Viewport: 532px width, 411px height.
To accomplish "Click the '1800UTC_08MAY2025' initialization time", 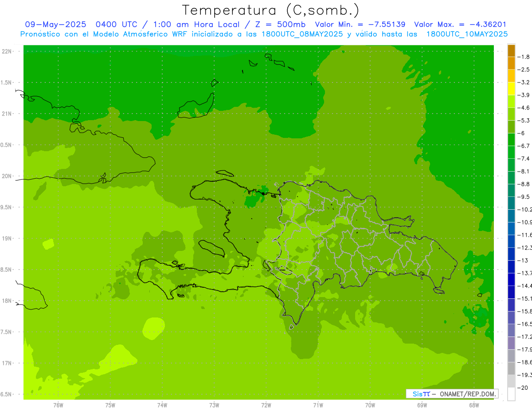I will [x=302, y=34].
